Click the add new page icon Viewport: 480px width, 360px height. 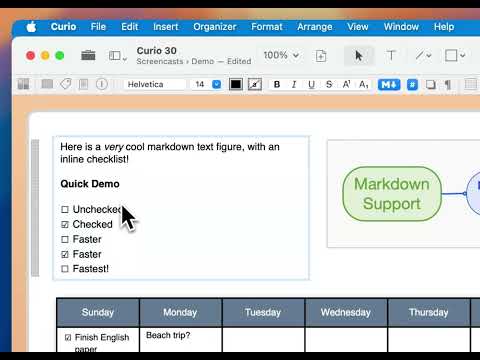click(321, 56)
